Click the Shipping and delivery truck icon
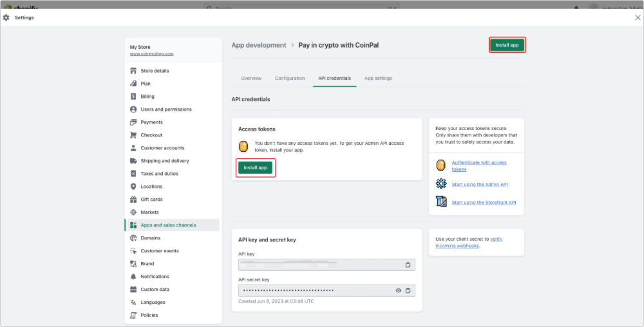The image size is (644, 327). [133, 161]
